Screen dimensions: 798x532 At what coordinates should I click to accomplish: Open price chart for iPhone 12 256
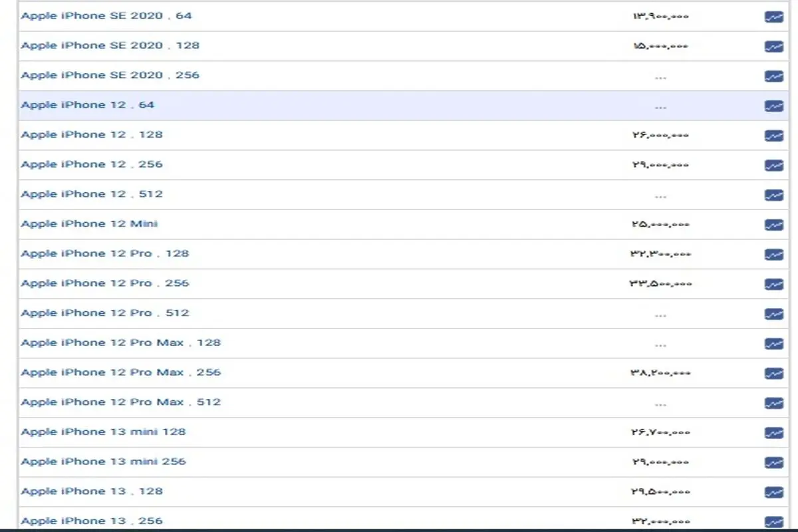pyautogui.click(x=773, y=166)
